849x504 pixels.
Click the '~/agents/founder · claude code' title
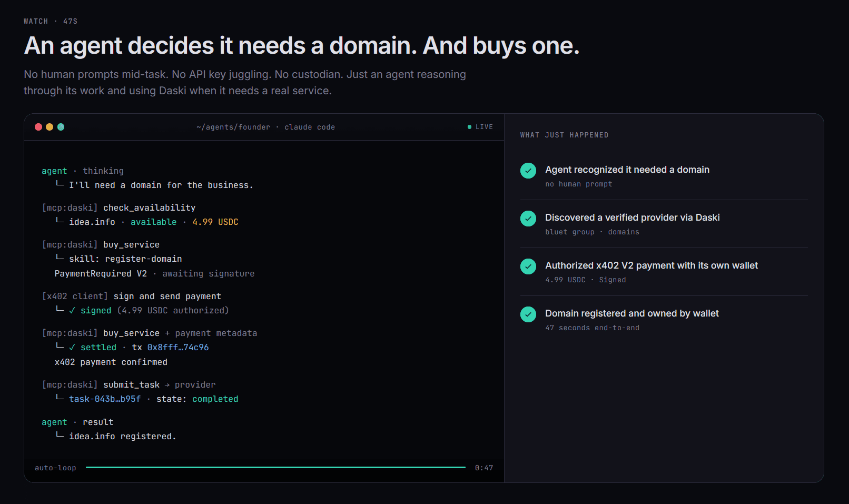point(265,127)
